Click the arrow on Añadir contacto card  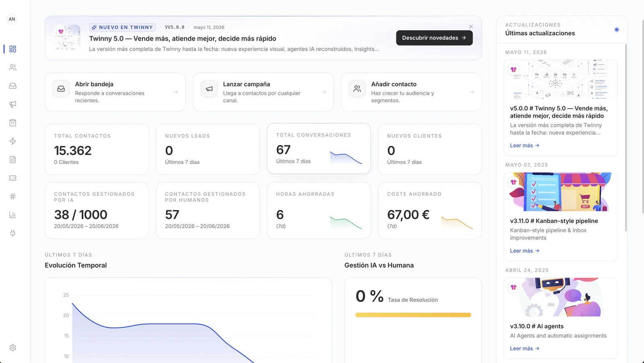click(472, 92)
